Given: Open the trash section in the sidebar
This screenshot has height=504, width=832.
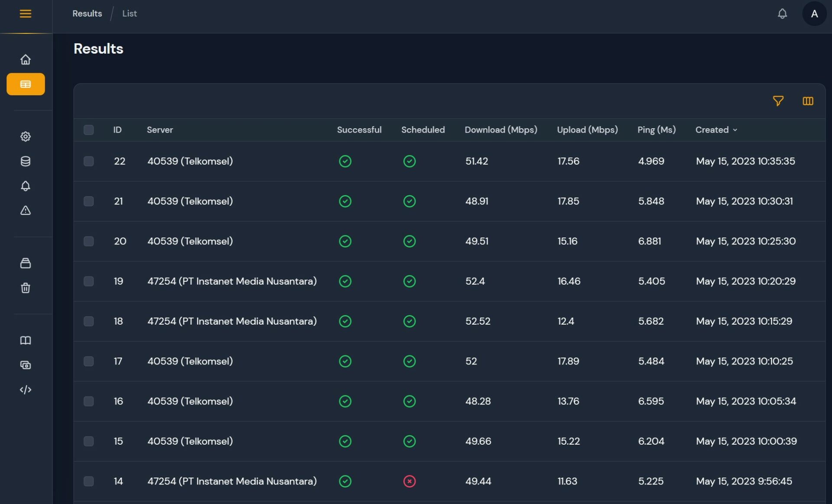Looking at the screenshot, I should click(26, 288).
